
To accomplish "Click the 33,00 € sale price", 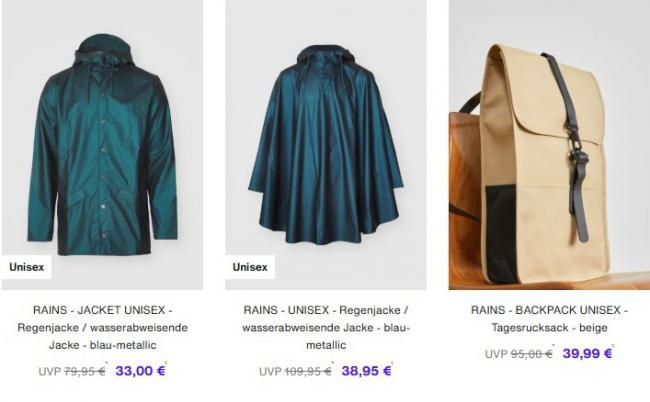I will pyautogui.click(x=140, y=371).
